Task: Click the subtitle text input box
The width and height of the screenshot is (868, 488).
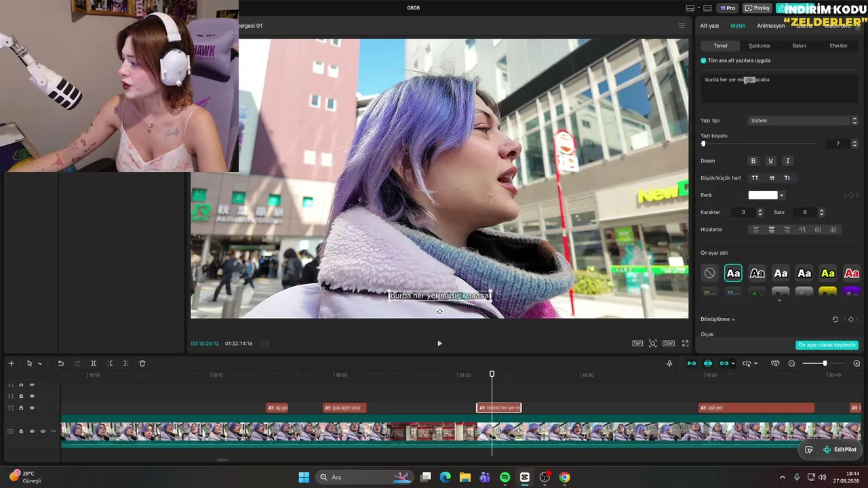Action: pyautogui.click(x=779, y=89)
